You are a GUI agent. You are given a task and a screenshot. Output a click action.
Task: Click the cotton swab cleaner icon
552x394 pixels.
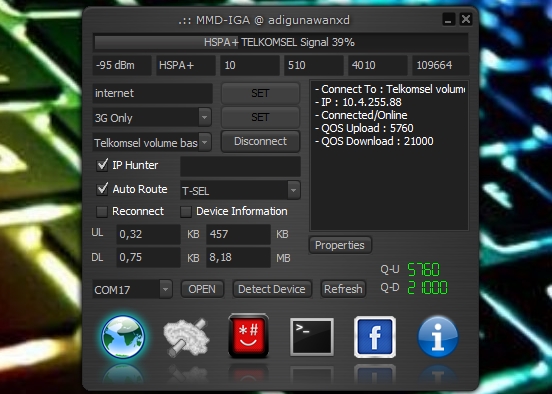tap(186, 337)
